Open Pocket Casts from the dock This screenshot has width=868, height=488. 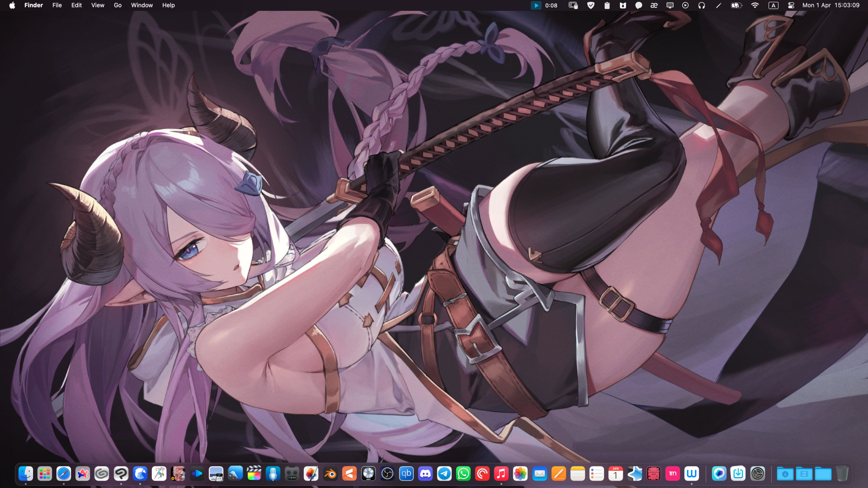click(x=482, y=474)
